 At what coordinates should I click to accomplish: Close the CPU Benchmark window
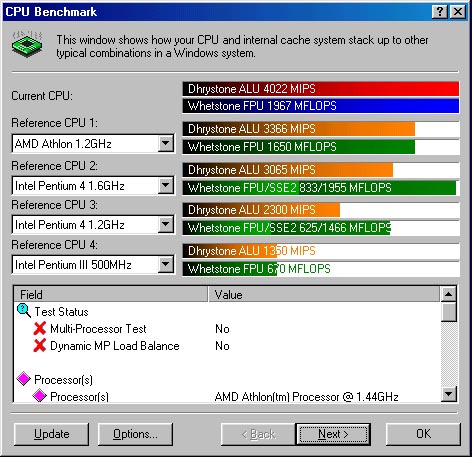coord(458,12)
